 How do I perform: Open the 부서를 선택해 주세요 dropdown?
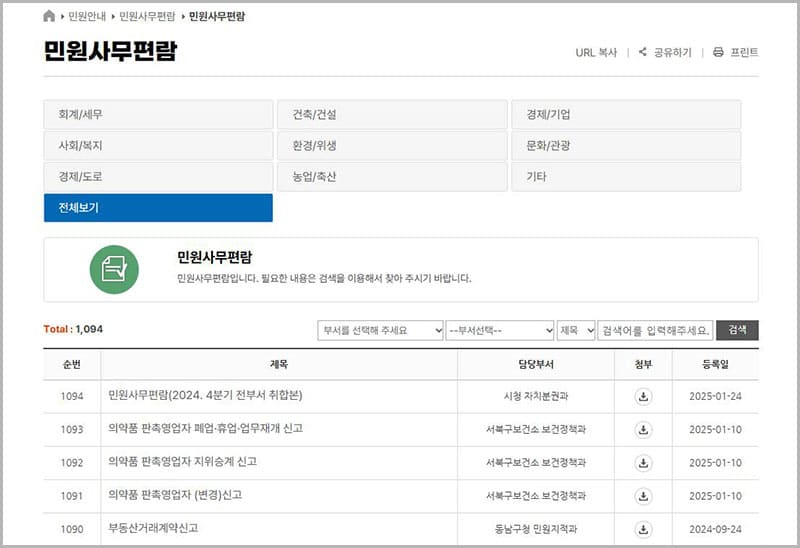(x=380, y=330)
